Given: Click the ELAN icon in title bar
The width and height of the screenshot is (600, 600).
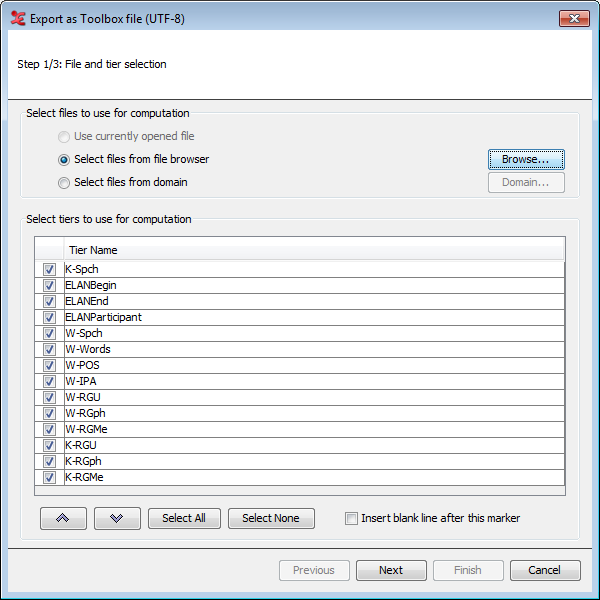Looking at the screenshot, I should [18, 18].
